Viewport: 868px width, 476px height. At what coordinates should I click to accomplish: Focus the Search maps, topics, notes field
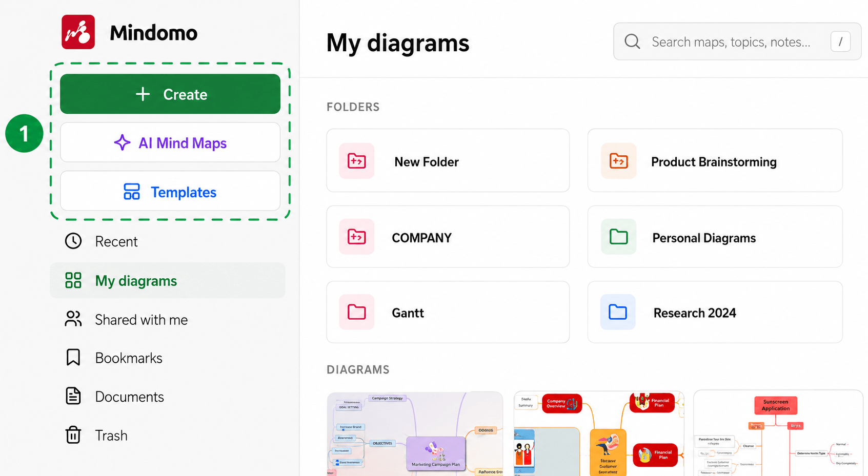tap(737, 42)
